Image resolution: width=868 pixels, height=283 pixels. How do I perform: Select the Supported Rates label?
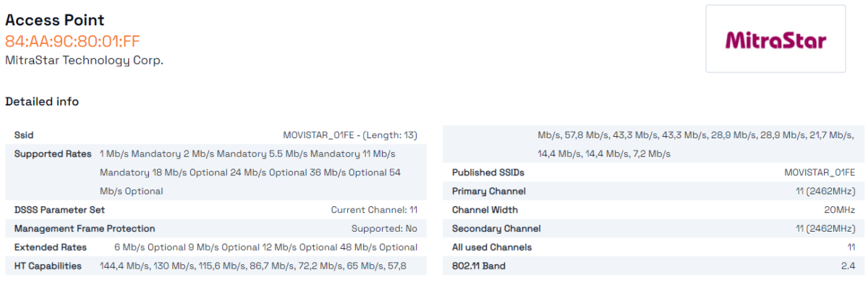[x=53, y=154]
